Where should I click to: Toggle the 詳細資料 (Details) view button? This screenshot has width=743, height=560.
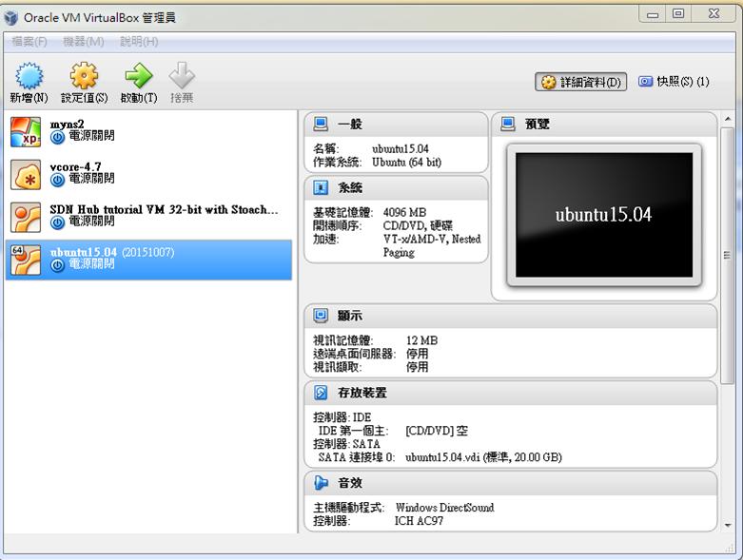point(580,83)
